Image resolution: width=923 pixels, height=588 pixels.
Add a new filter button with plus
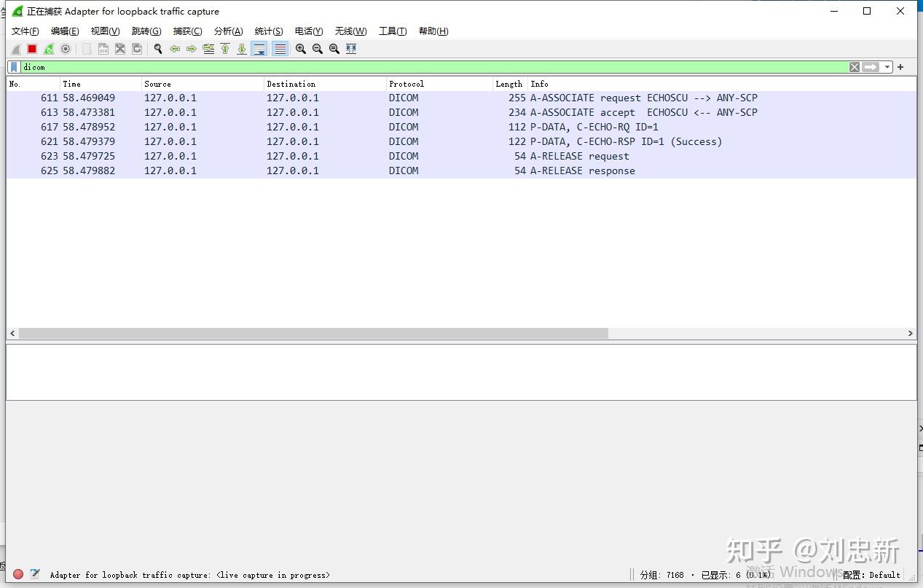(x=900, y=67)
